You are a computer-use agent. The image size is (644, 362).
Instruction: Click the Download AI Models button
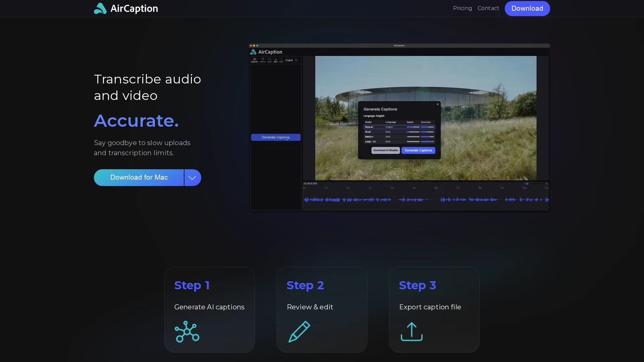[x=385, y=150]
